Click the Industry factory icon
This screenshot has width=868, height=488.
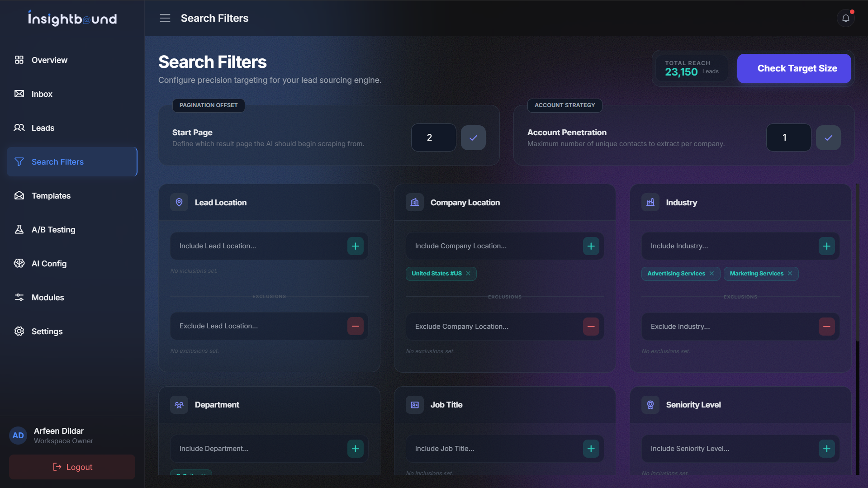pyautogui.click(x=650, y=203)
